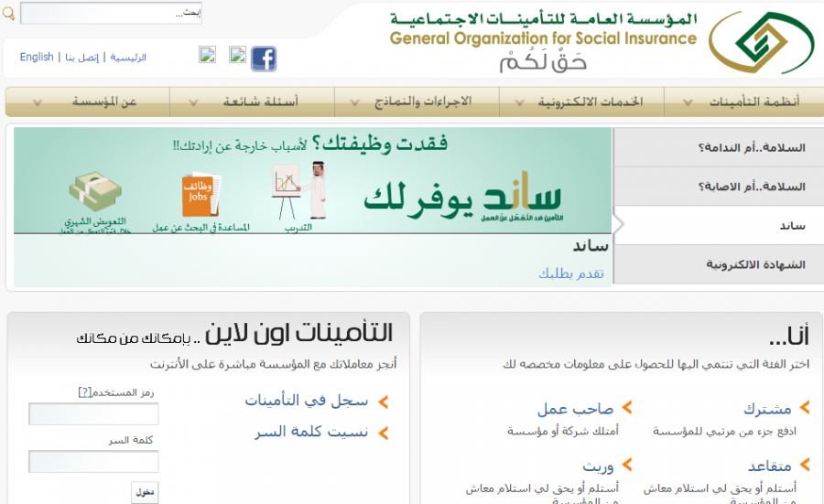
Task: Expand the عن المؤسسة navigation menu
Action: (87, 102)
